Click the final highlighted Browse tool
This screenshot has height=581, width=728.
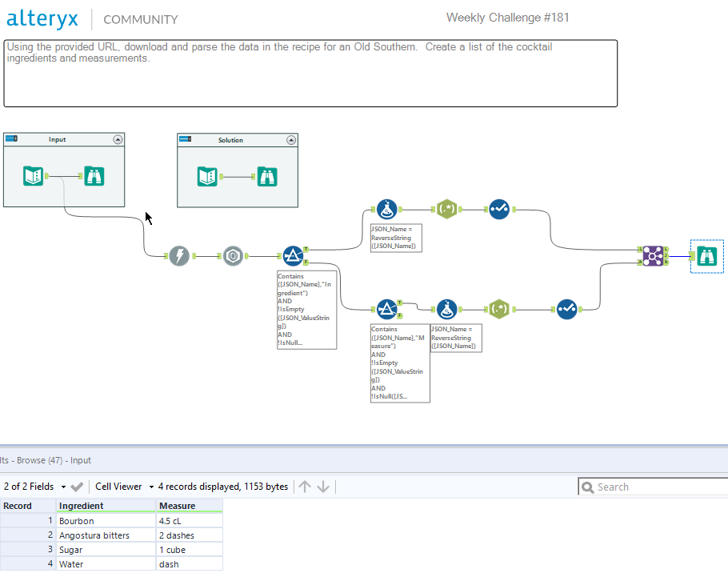point(707,256)
